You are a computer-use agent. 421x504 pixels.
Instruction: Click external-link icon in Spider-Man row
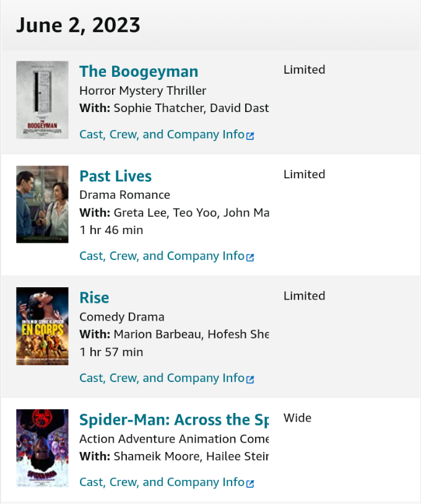coord(250,483)
